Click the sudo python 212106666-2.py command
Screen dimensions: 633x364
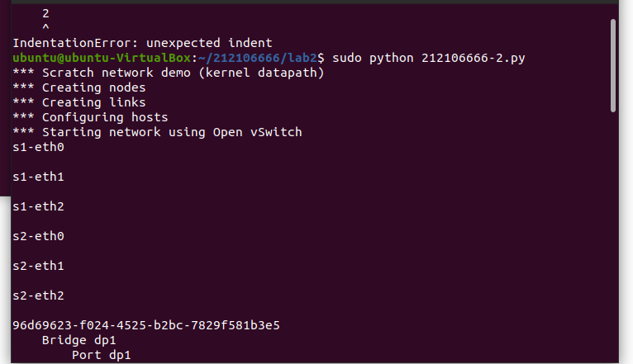428,58
